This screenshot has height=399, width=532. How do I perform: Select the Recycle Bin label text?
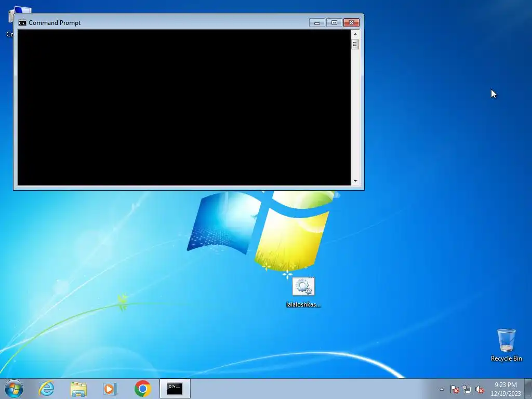tap(506, 358)
